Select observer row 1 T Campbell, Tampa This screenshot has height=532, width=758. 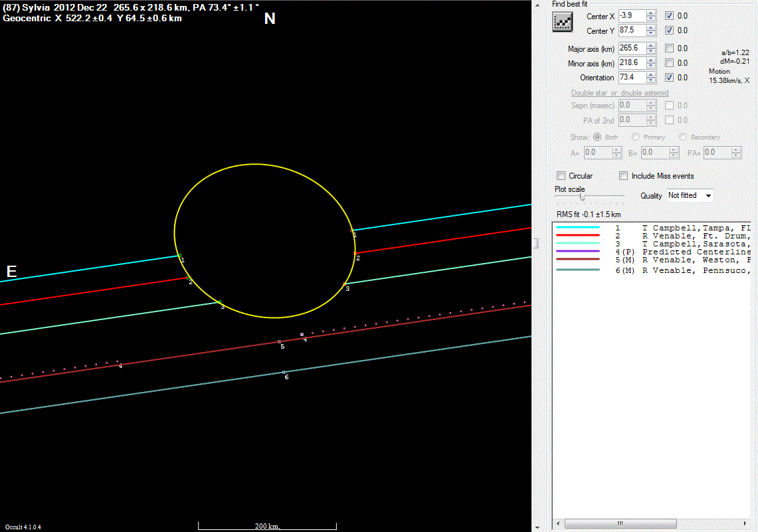pyautogui.click(x=652, y=228)
